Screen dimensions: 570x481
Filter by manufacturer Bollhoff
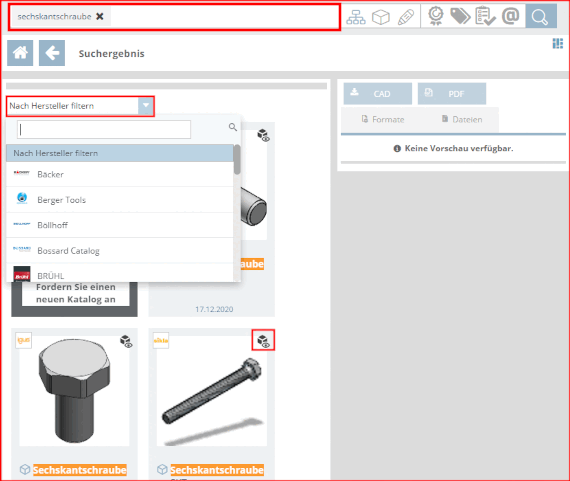pyautogui.click(x=120, y=225)
